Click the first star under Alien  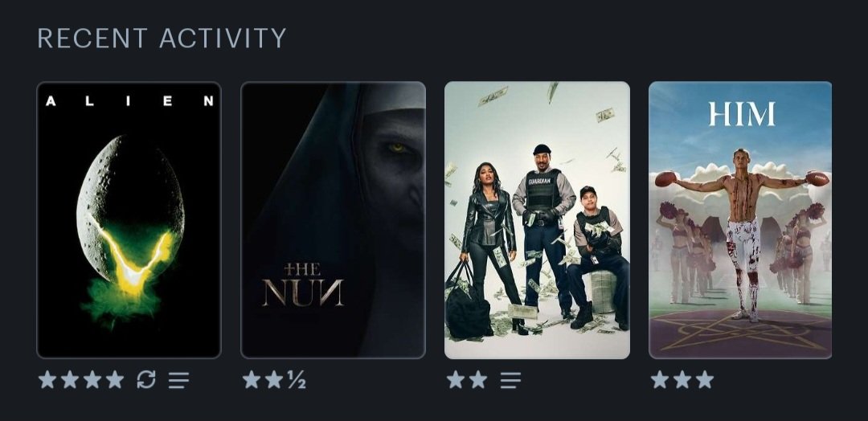47,379
